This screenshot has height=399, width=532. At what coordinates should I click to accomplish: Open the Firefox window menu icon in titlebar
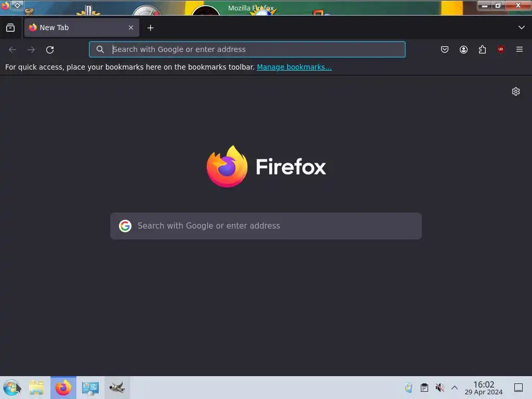[x=5, y=5]
